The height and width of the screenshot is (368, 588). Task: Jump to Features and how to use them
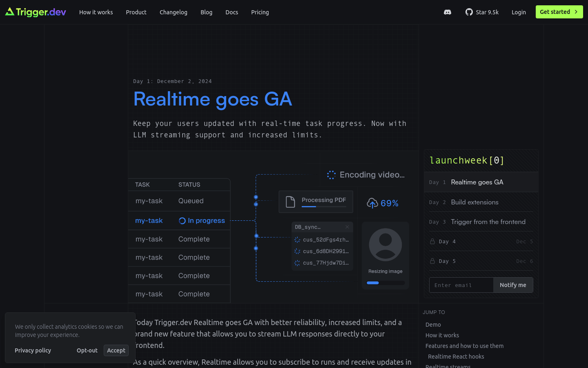464,346
